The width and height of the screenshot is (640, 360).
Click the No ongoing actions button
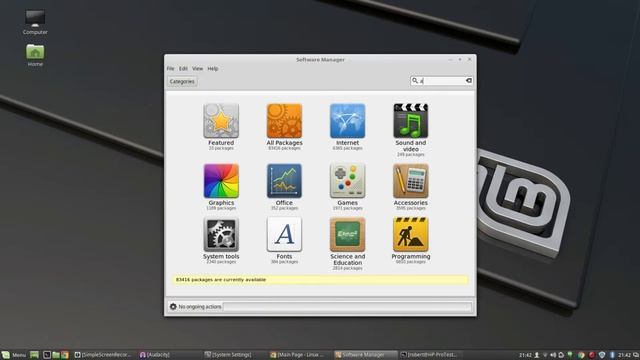click(195, 307)
